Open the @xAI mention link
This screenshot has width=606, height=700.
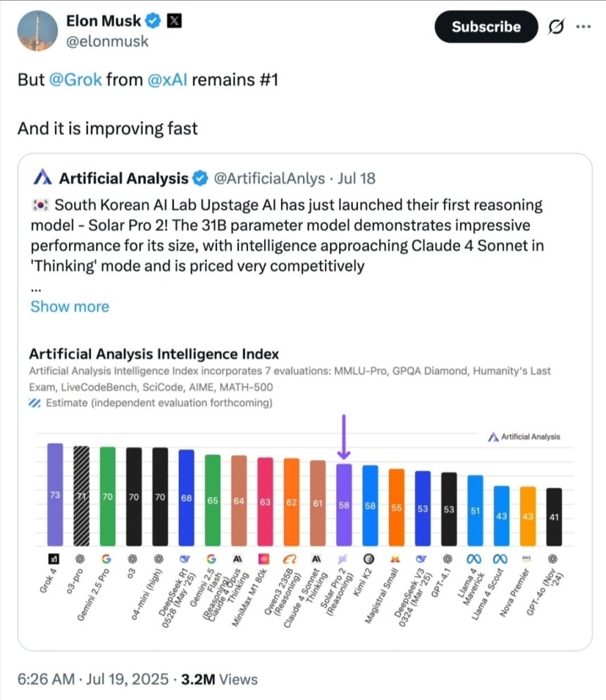[x=167, y=80]
